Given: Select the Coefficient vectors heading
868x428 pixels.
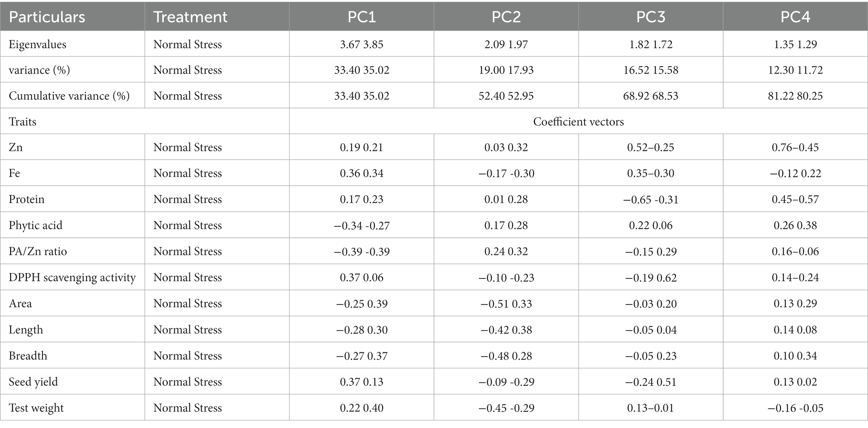Looking at the screenshot, I should pos(578,122).
